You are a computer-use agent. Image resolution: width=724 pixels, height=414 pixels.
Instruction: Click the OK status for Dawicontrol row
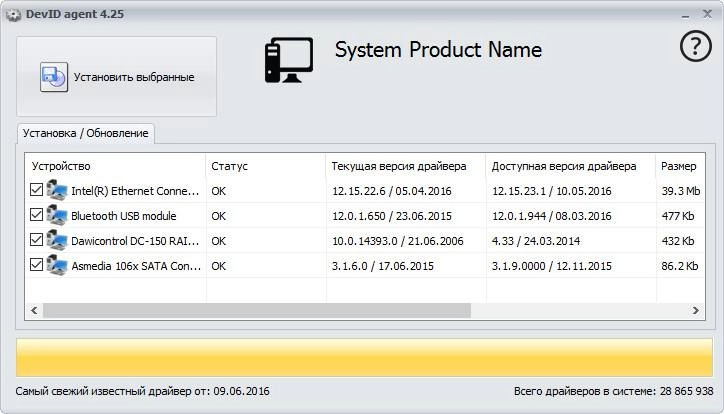tap(219, 241)
